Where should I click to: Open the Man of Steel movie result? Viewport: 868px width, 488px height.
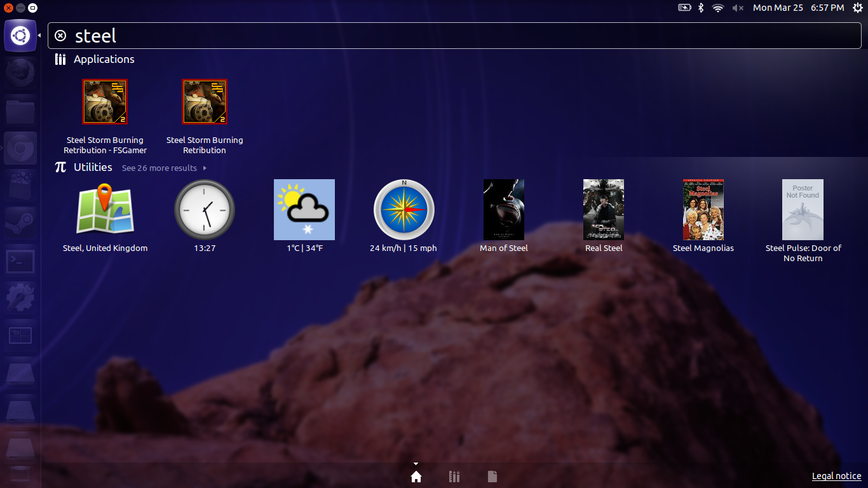(503, 210)
